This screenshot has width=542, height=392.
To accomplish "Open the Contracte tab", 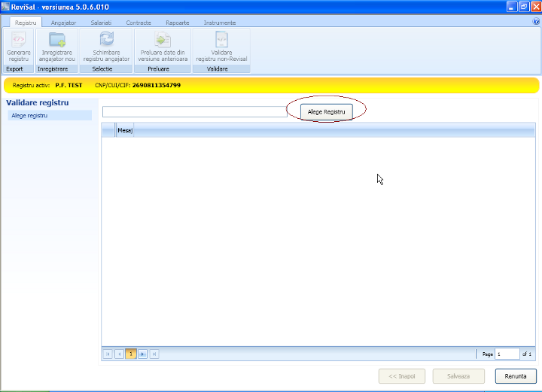I will pos(139,23).
